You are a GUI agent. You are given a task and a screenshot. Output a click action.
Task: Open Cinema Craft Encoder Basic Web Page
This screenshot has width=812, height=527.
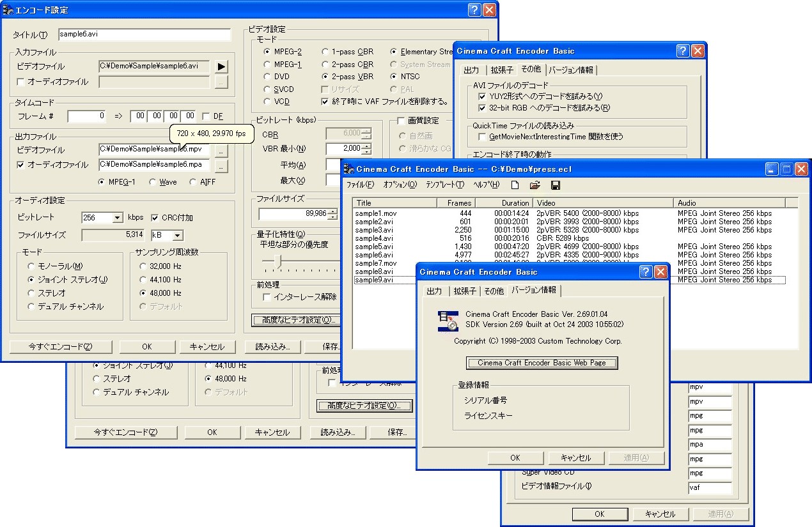[542, 363]
